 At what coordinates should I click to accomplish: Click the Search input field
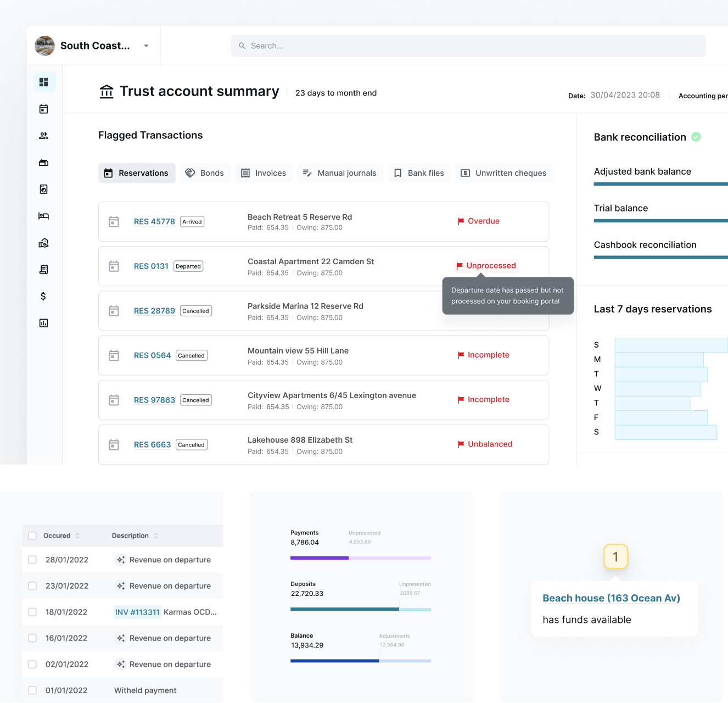tap(468, 46)
